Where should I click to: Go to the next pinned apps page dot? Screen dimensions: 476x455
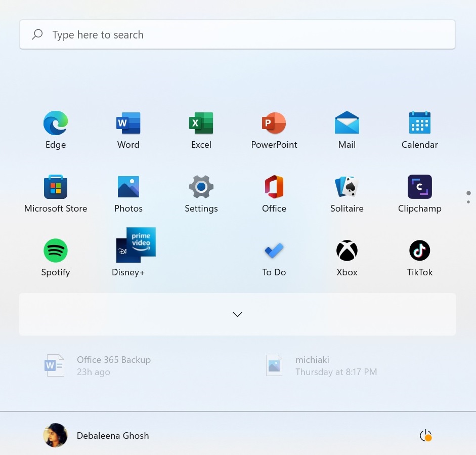coord(468,202)
